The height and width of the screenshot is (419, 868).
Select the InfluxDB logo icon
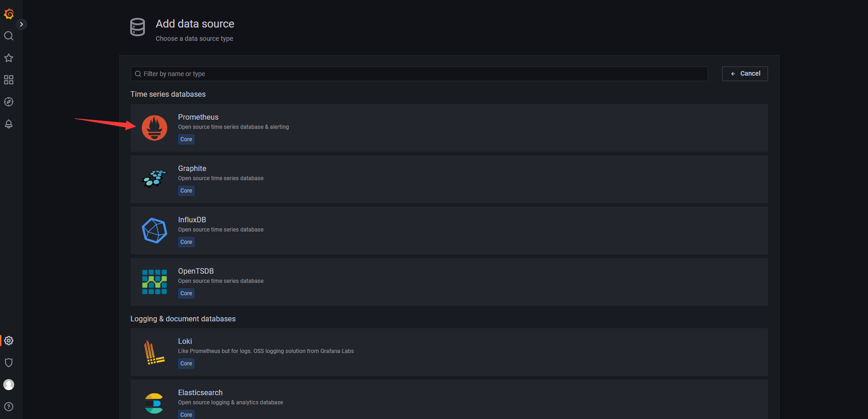click(155, 231)
